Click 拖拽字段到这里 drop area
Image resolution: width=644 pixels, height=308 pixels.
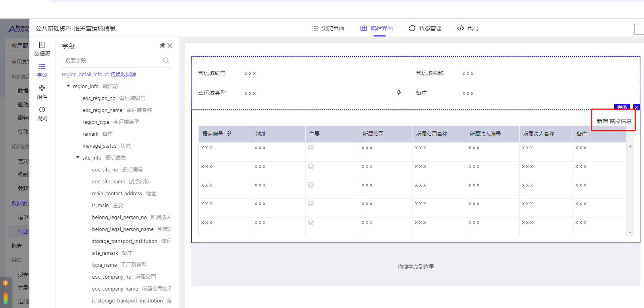(x=416, y=267)
